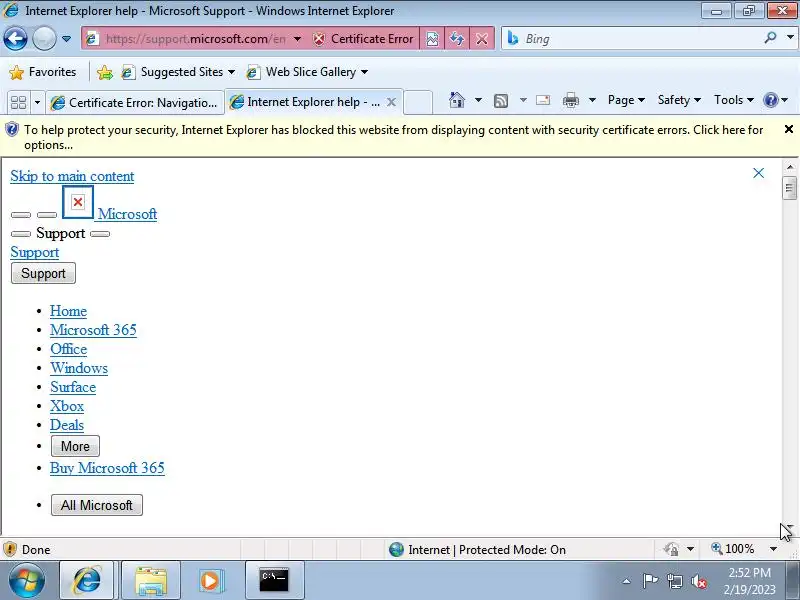
Task: Expand the Print options dropdown arrow
Action: click(592, 100)
